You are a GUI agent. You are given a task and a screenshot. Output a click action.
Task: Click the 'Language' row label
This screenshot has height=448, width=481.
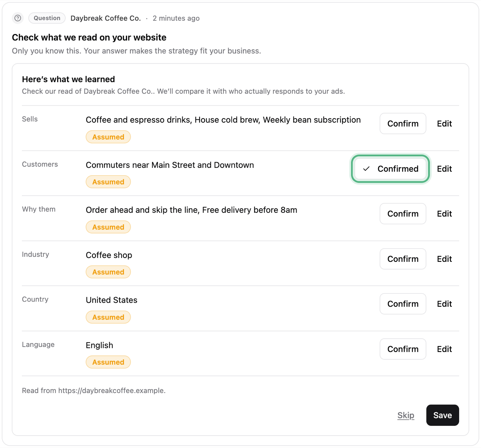pos(38,345)
